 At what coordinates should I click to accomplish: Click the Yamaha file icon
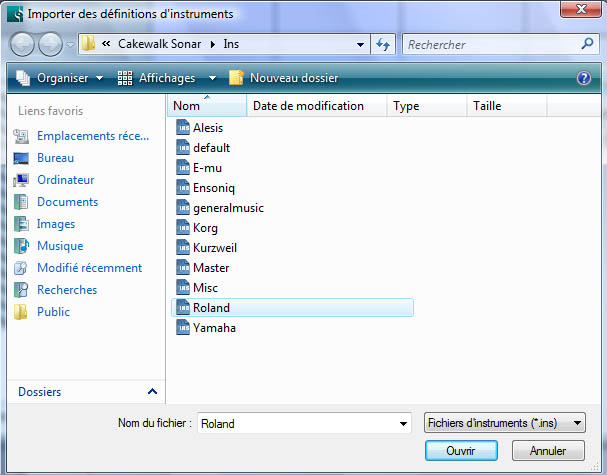(183, 328)
